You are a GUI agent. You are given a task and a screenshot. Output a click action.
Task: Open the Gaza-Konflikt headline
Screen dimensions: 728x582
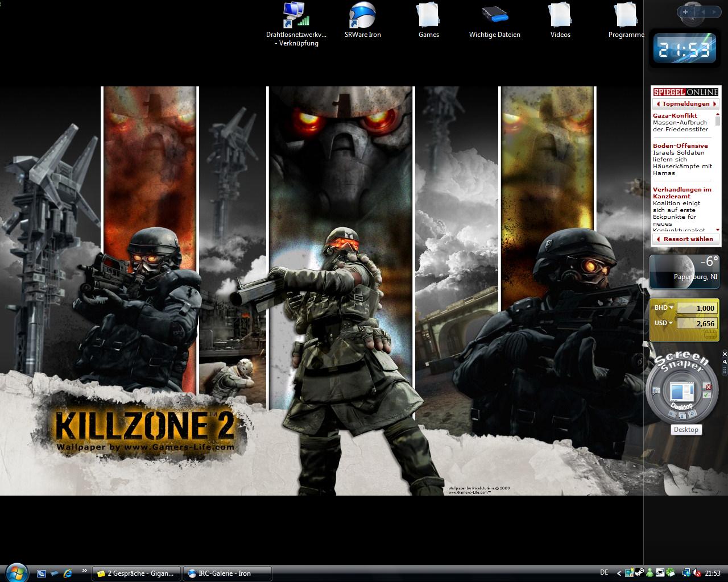click(x=675, y=115)
